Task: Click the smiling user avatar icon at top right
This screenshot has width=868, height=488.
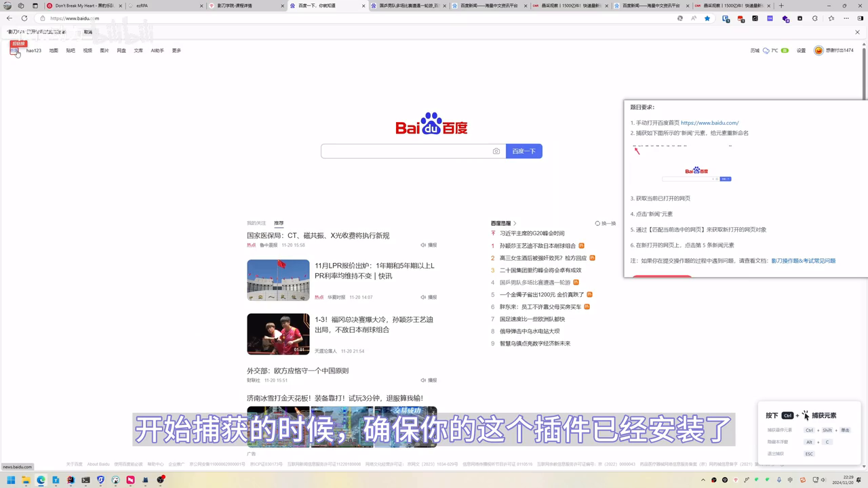Action: tap(818, 50)
